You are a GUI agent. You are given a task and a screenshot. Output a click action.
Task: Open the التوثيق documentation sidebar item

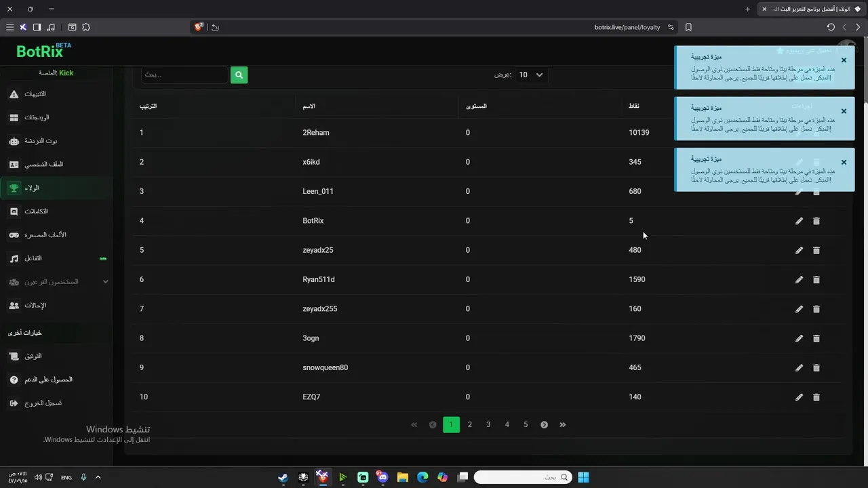[57, 356]
